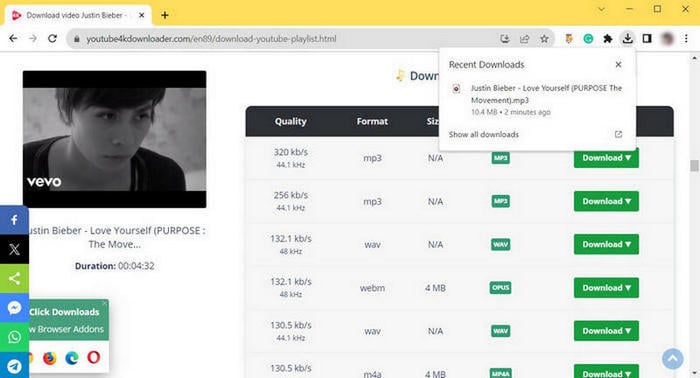Click the Quality column header

pyautogui.click(x=291, y=121)
